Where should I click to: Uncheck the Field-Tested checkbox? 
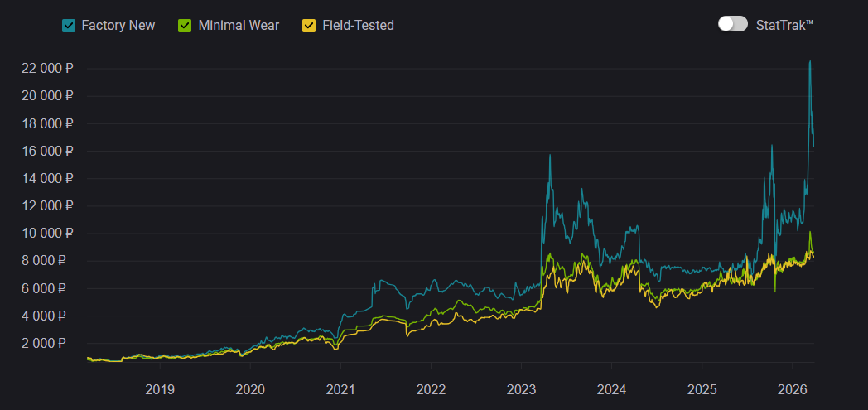coord(309,26)
